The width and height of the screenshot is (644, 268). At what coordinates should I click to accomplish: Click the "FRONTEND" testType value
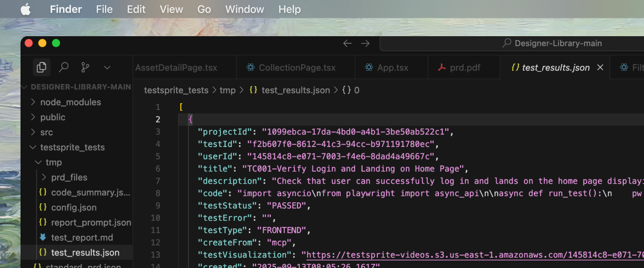(281, 230)
